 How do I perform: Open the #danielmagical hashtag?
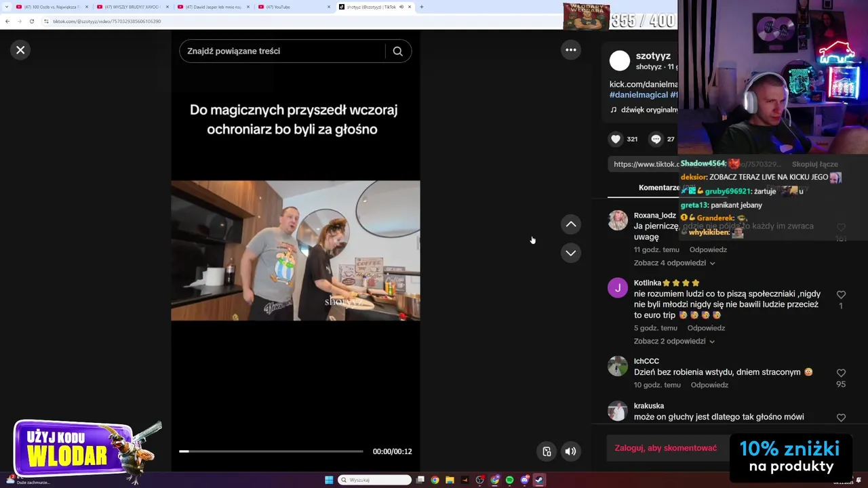coord(639,95)
